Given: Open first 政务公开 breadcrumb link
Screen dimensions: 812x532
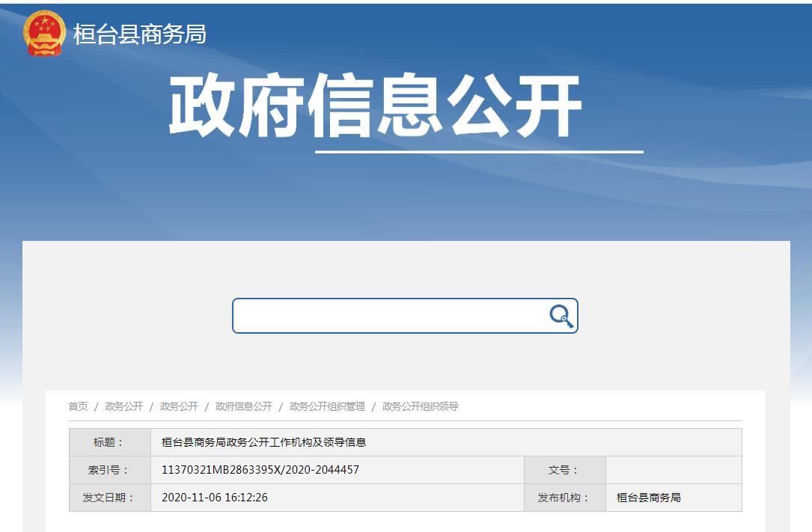Looking at the screenshot, I should click(123, 406).
